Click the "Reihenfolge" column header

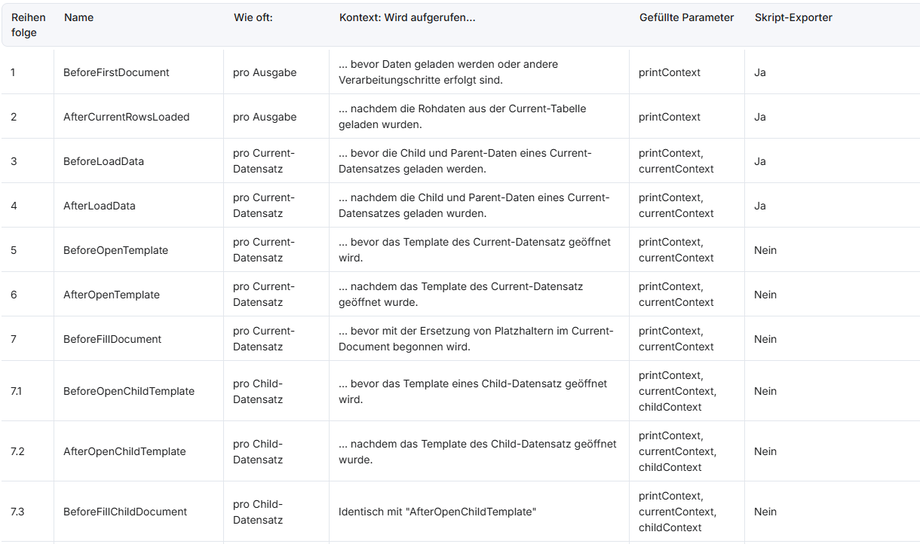[x=28, y=25]
